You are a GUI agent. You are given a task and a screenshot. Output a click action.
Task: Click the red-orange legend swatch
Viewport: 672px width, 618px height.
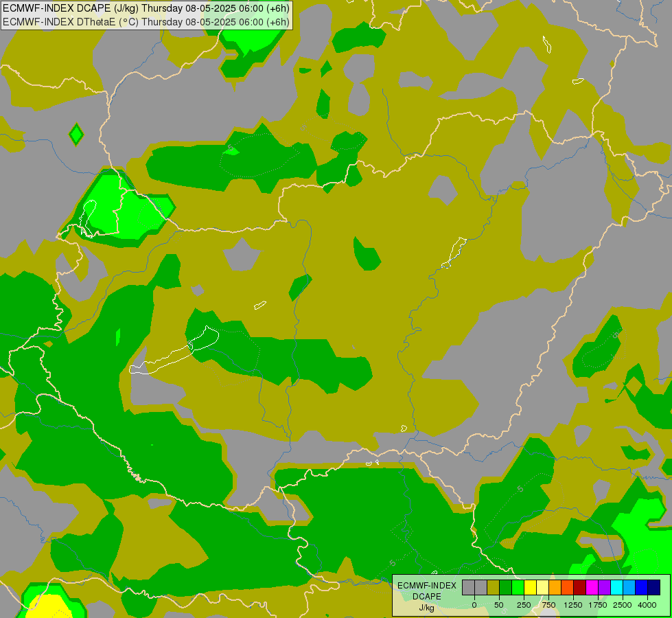(568, 588)
